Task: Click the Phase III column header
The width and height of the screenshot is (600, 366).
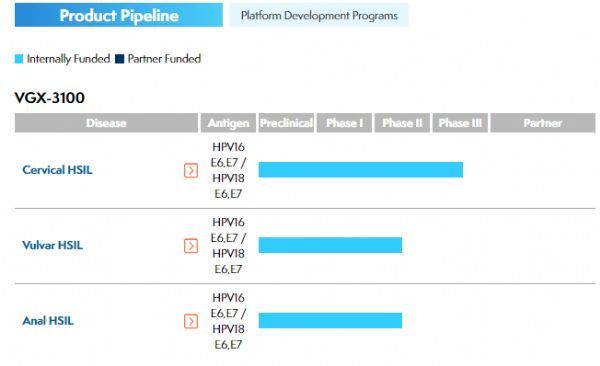Action: pyautogui.click(x=460, y=123)
